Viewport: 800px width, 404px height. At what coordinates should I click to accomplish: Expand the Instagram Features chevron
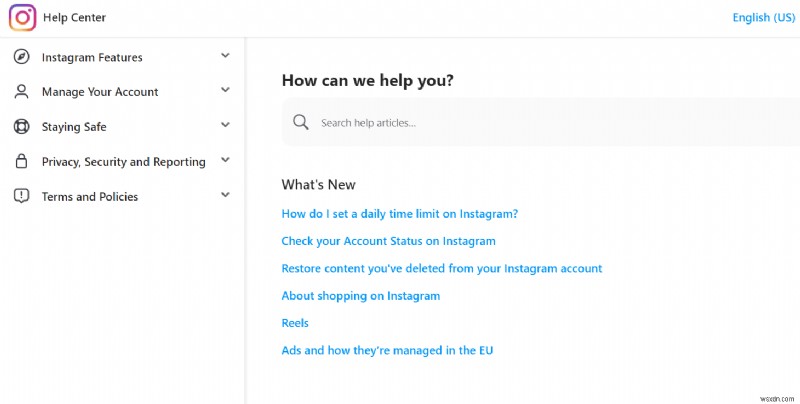click(225, 55)
